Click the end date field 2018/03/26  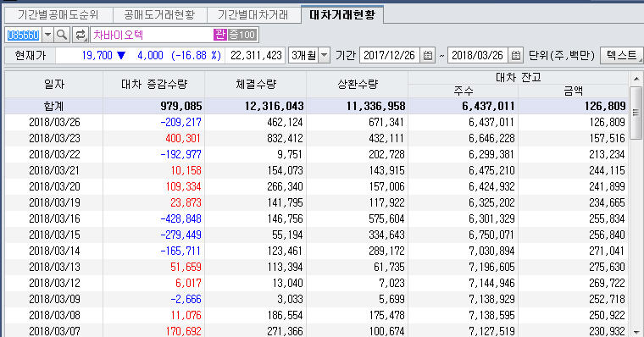tap(478, 55)
